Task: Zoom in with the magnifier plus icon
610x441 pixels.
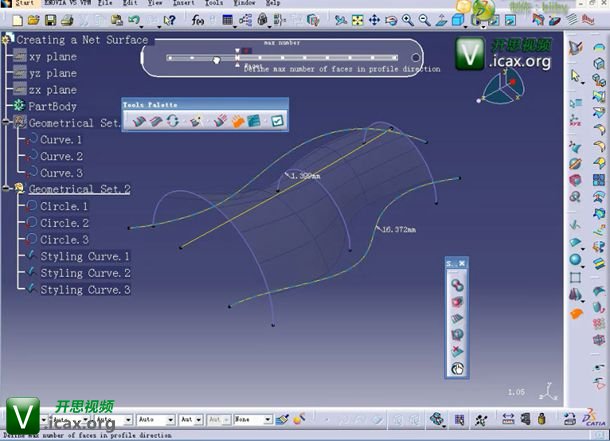Action: [x=408, y=20]
